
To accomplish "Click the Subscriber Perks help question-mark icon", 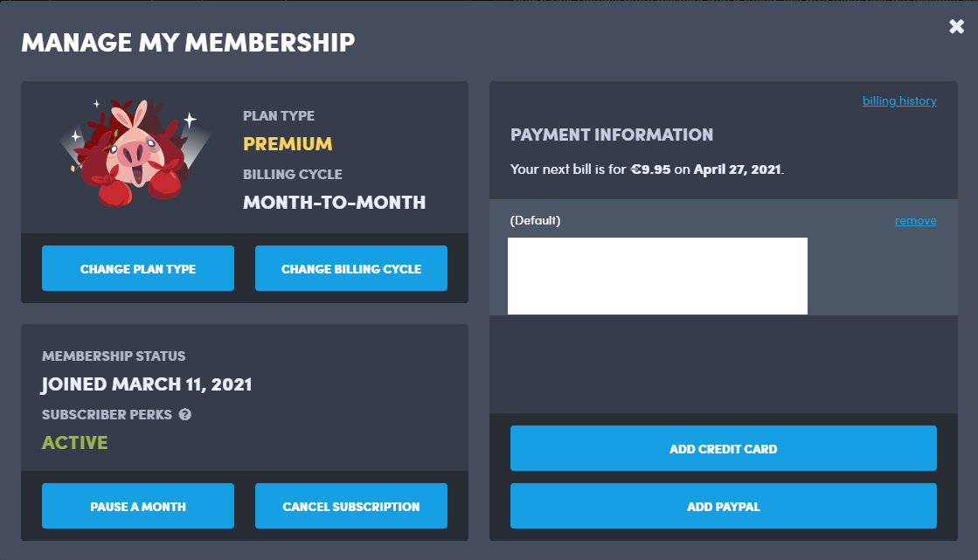I will [184, 415].
